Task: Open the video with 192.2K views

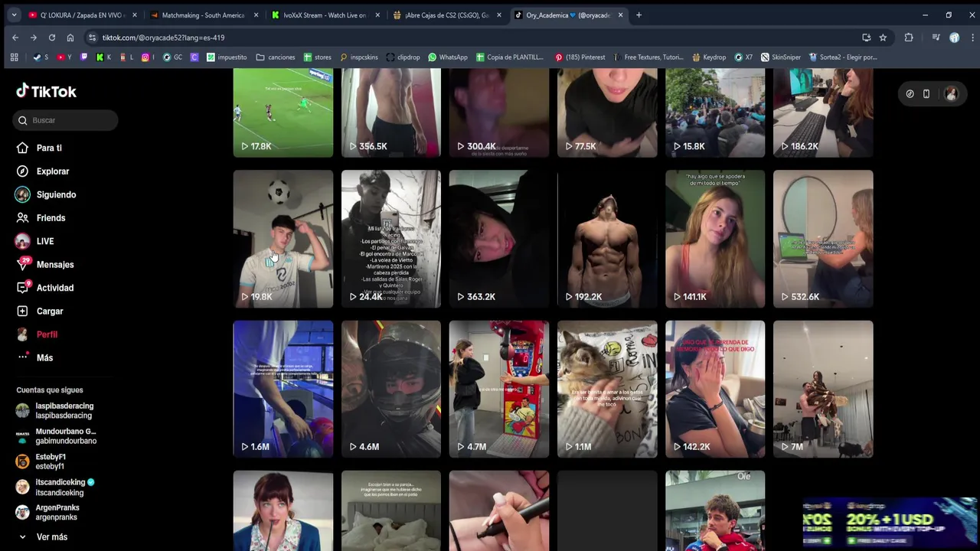Action: click(x=607, y=239)
